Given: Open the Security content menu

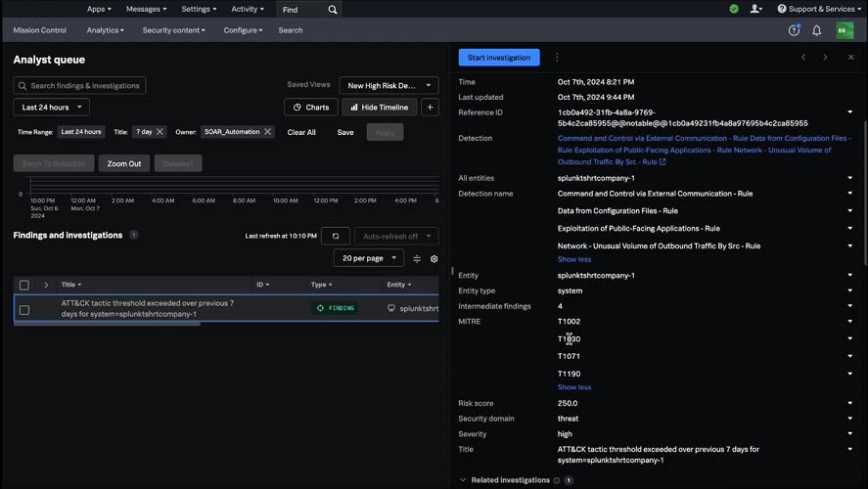Looking at the screenshot, I should coord(174,30).
